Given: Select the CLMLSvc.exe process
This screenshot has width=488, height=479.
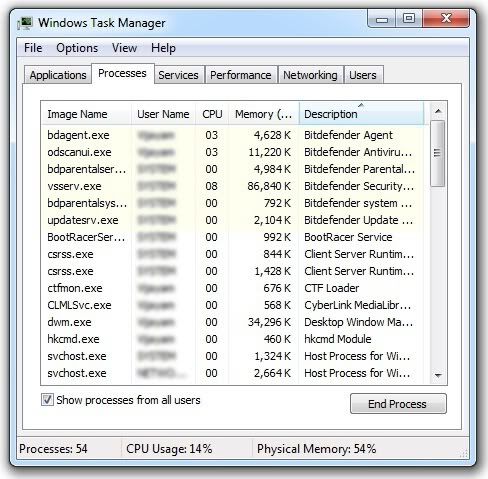Looking at the screenshot, I should 232,305.
